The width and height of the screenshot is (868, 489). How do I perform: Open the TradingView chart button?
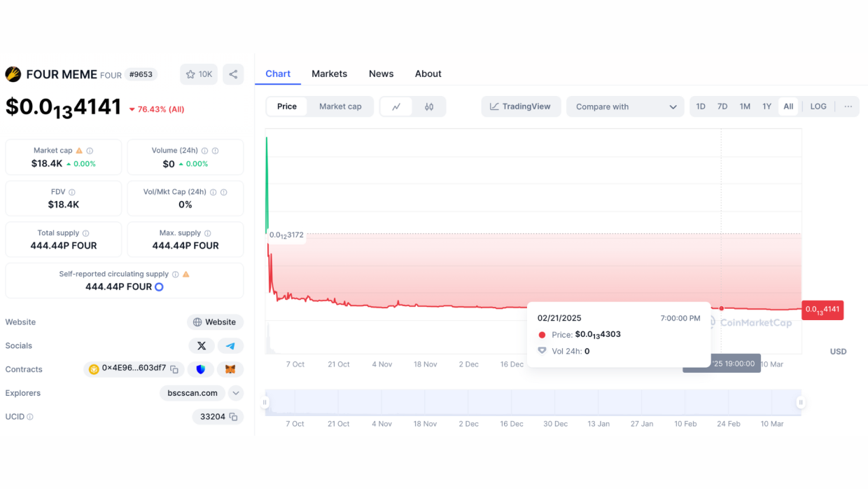tap(521, 106)
